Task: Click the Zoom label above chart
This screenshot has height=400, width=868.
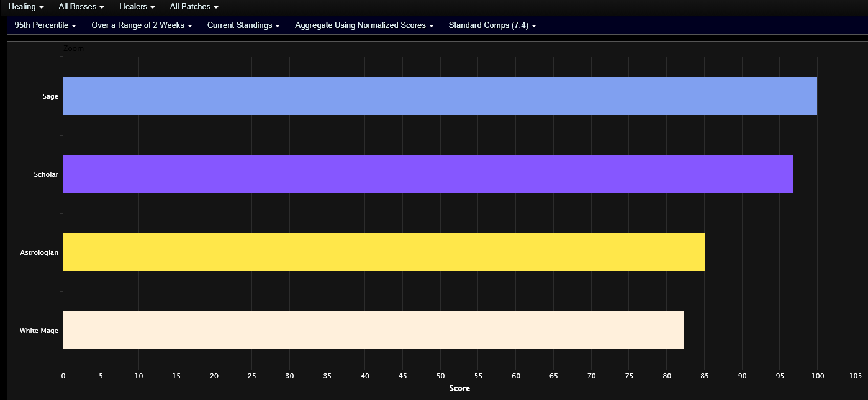Action: click(x=73, y=48)
